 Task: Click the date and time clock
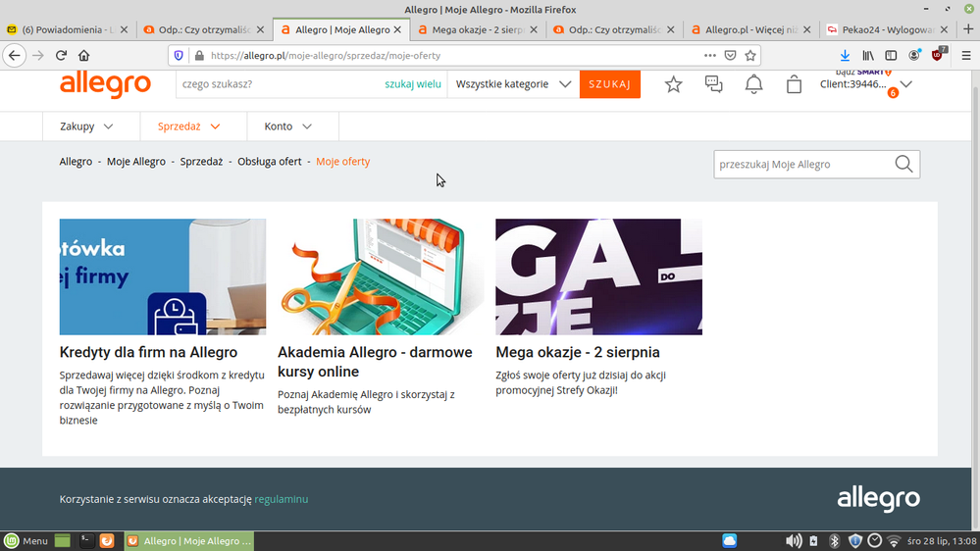click(942, 541)
